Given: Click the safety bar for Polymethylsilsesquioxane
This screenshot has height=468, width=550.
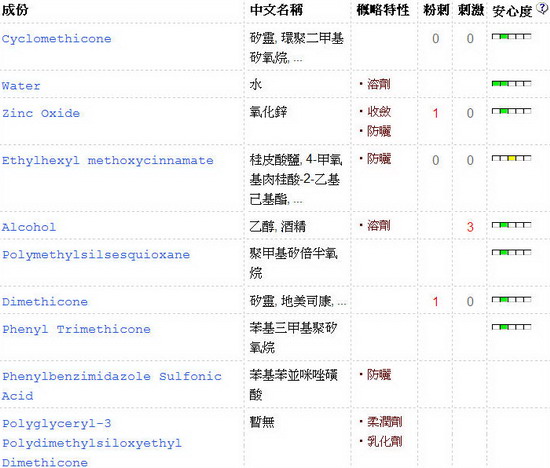Looking at the screenshot, I should (511, 252).
